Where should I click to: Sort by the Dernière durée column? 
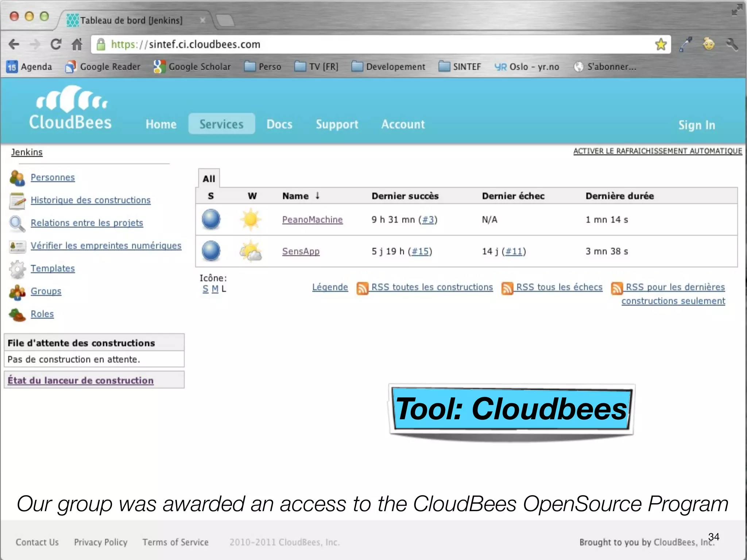(x=620, y=196)
